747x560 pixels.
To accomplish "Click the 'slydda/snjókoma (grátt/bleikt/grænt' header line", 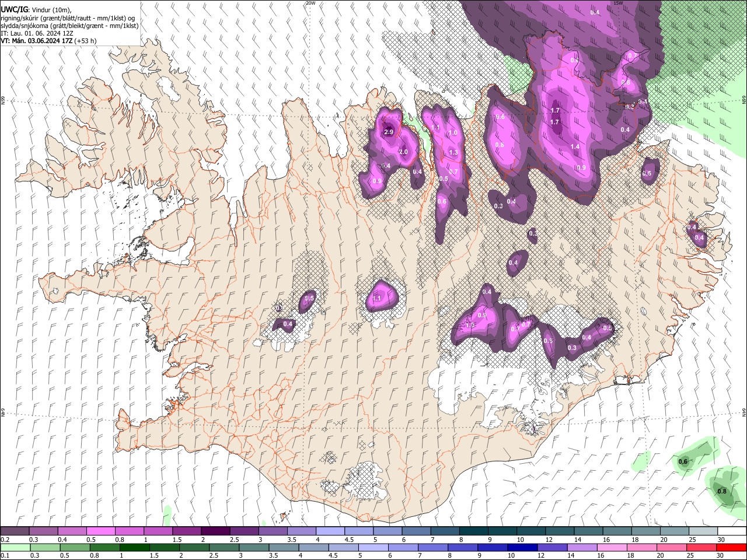I will click(x=70, y=26).
